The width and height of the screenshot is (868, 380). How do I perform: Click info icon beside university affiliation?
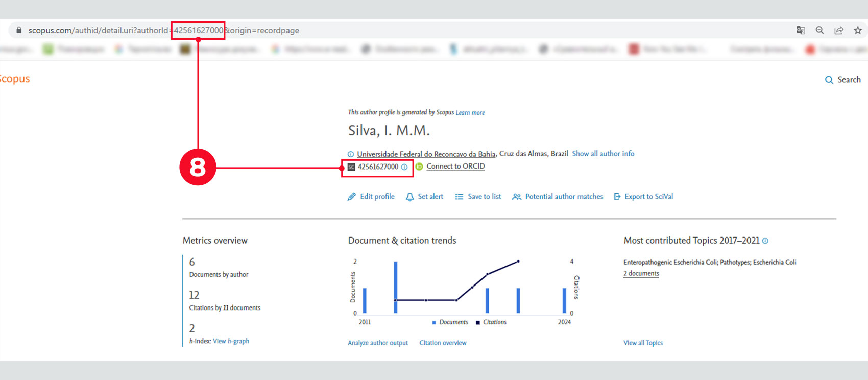pos(351,154)
